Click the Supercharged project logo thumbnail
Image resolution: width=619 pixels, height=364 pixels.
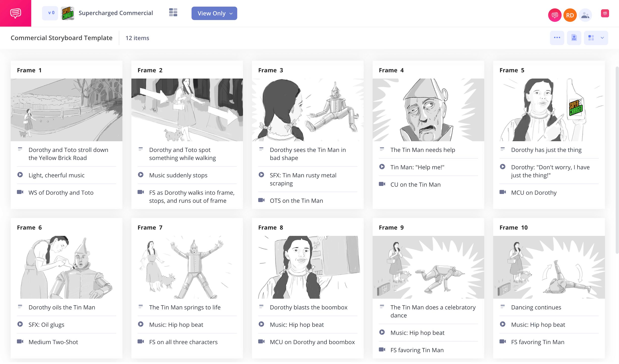(67, 13)
